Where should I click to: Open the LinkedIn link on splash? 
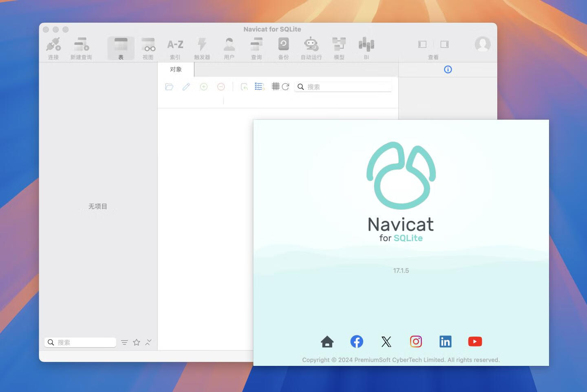[445, 341]
